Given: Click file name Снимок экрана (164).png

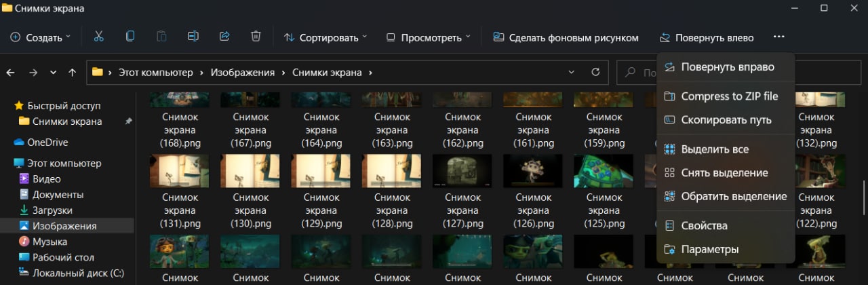Looking at the screenshot, I should 321,130.
